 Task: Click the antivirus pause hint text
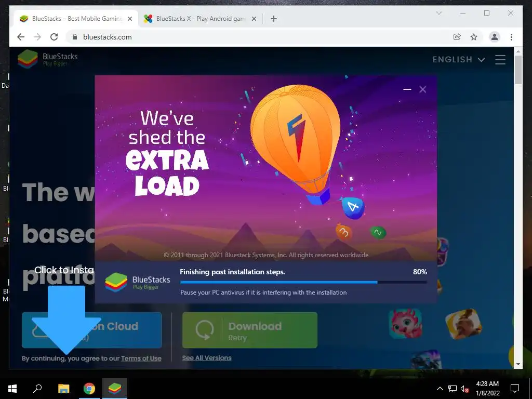point(263,292)
